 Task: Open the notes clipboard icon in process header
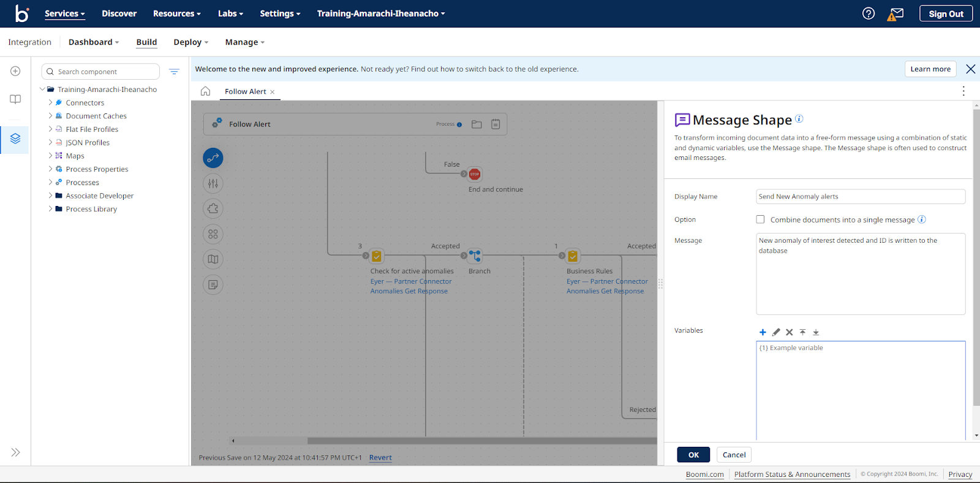(496, 124)
